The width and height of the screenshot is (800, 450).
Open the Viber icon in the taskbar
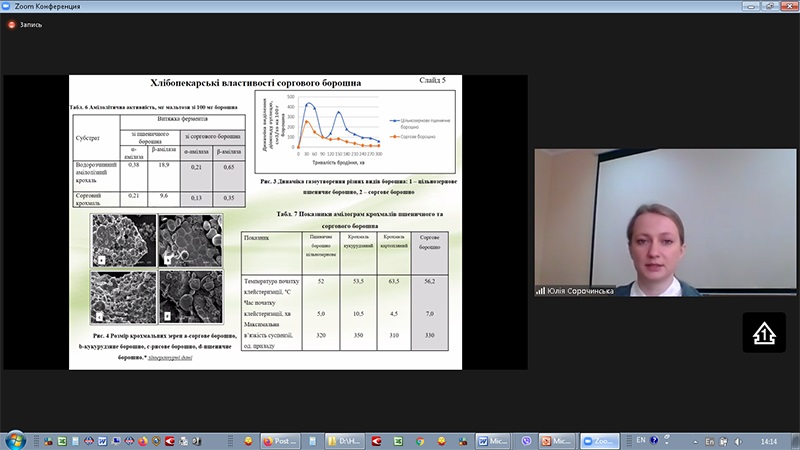pos(525,440)
